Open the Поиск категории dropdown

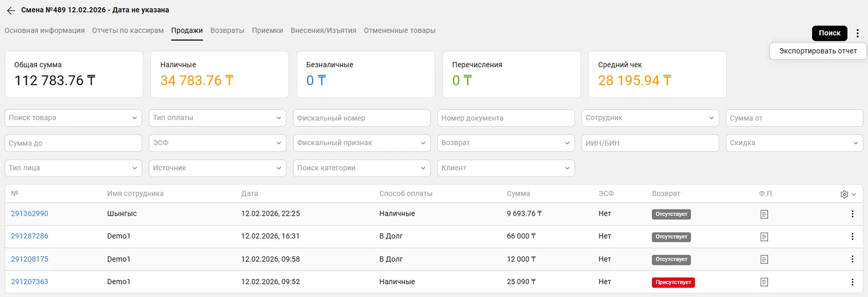pyautogui.click(x=361, y=168)
